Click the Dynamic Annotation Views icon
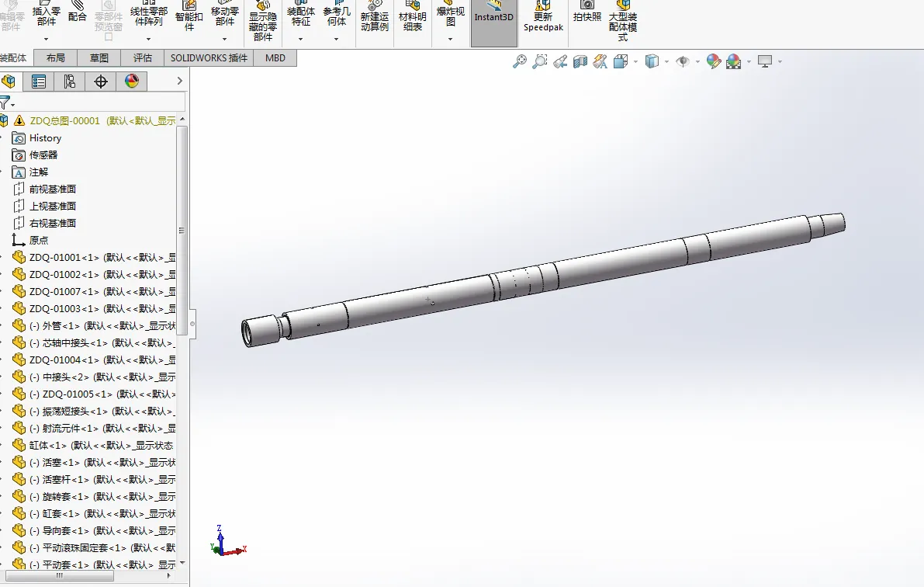The image size is (924, 587). pos(600,61)
